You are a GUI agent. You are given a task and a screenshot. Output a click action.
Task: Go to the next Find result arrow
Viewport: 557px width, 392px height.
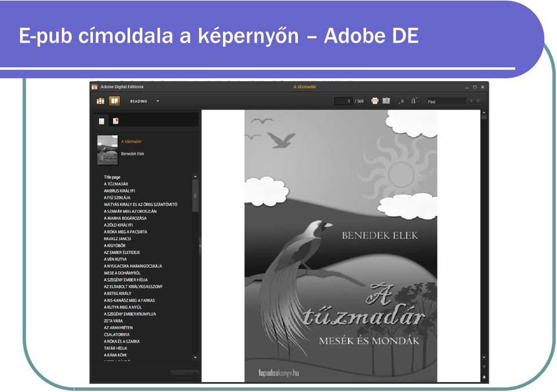[478, 101]
